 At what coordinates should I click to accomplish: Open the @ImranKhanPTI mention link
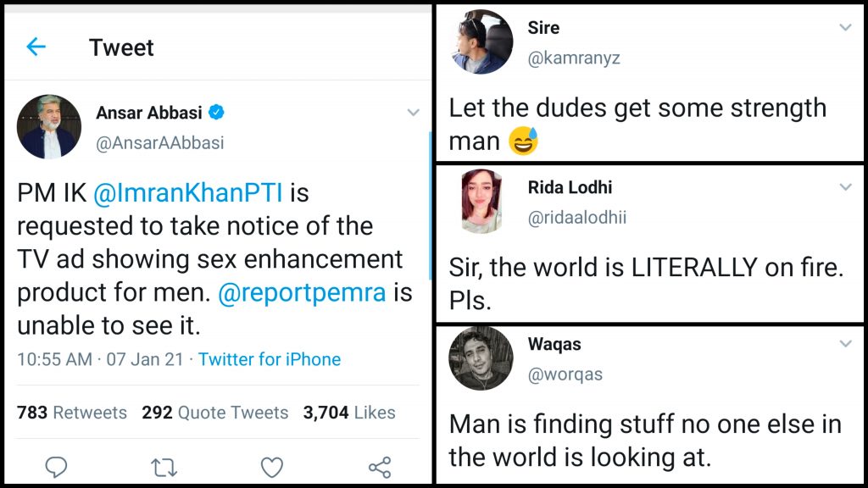click(188, 193)
